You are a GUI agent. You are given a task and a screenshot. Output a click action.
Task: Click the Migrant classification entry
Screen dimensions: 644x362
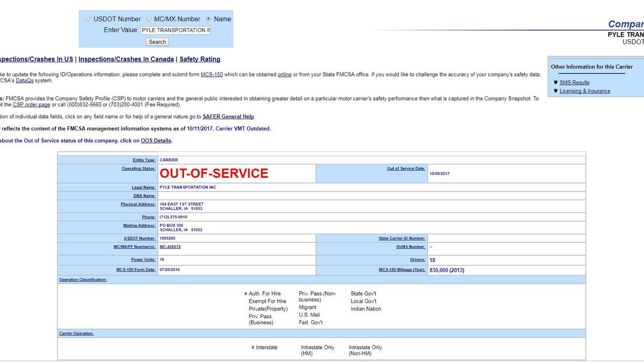[307, 307]
